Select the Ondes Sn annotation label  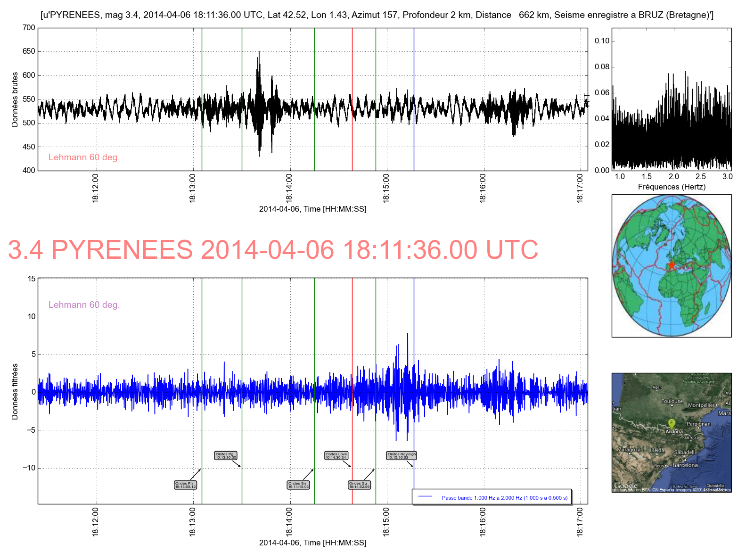click(298, 485)
